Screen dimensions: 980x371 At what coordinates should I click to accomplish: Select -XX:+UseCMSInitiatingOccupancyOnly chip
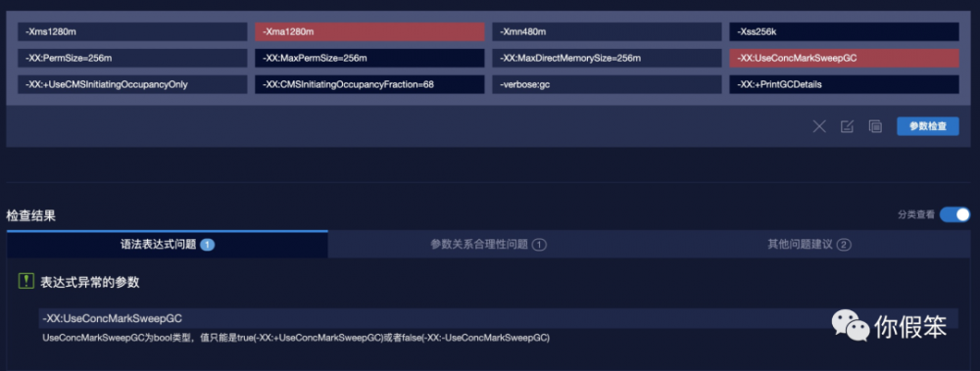coord(133,84)
